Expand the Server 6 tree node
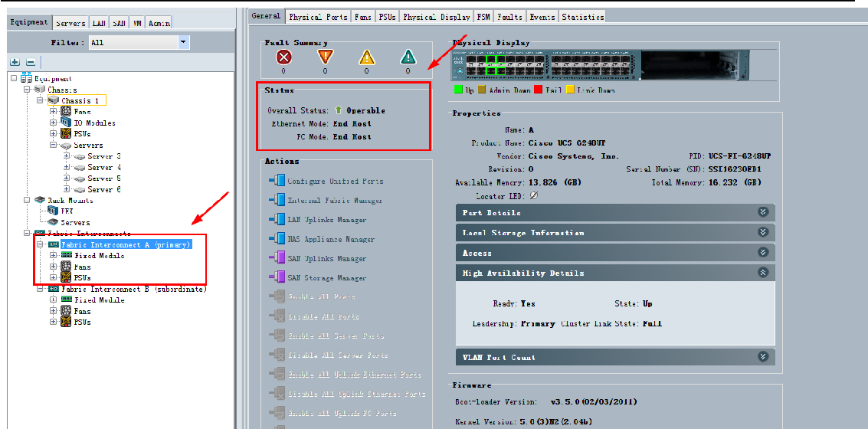 click(x=67, y=189)
